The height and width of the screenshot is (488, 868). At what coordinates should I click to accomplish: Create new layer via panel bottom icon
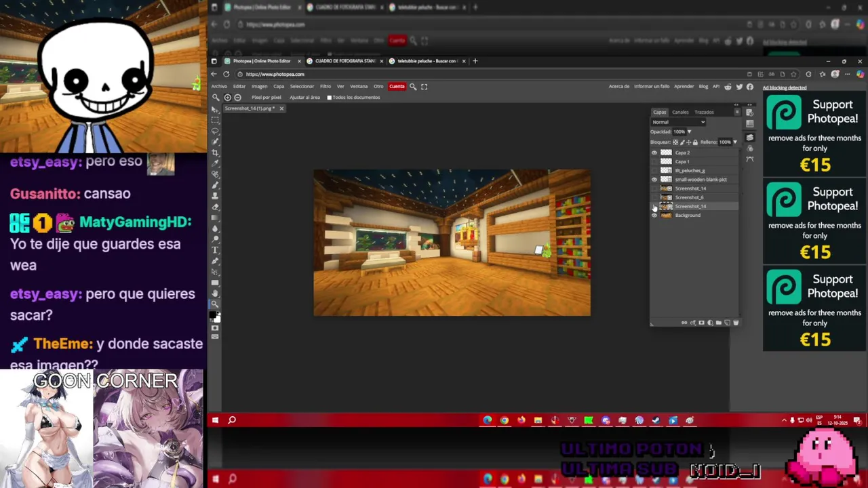point(727,323)
